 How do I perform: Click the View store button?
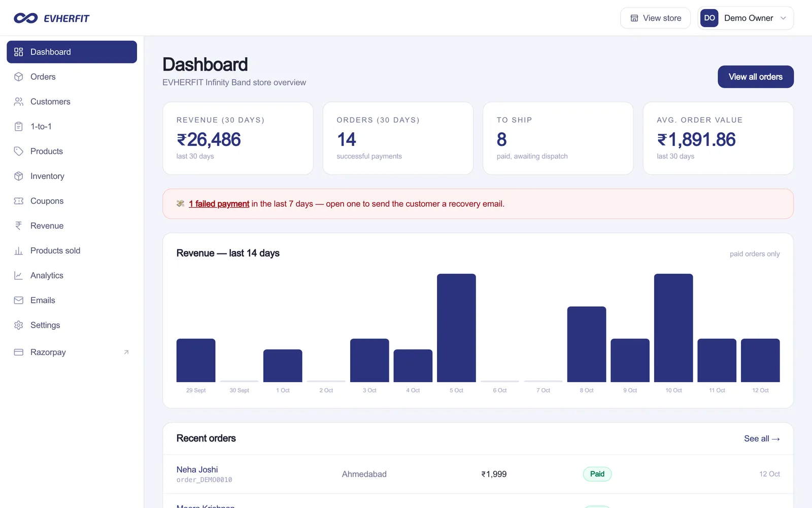(655, 18)
